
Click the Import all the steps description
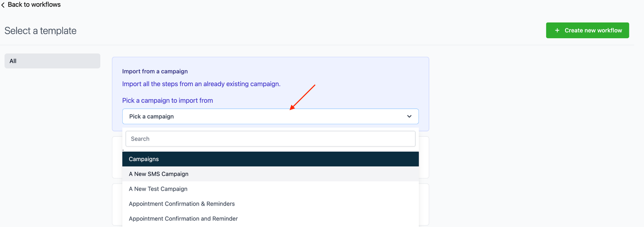click(x=201, y=84)
